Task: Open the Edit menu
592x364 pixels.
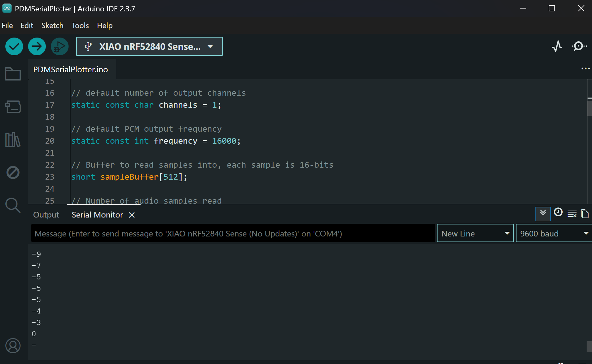Action: pos(27,26)
